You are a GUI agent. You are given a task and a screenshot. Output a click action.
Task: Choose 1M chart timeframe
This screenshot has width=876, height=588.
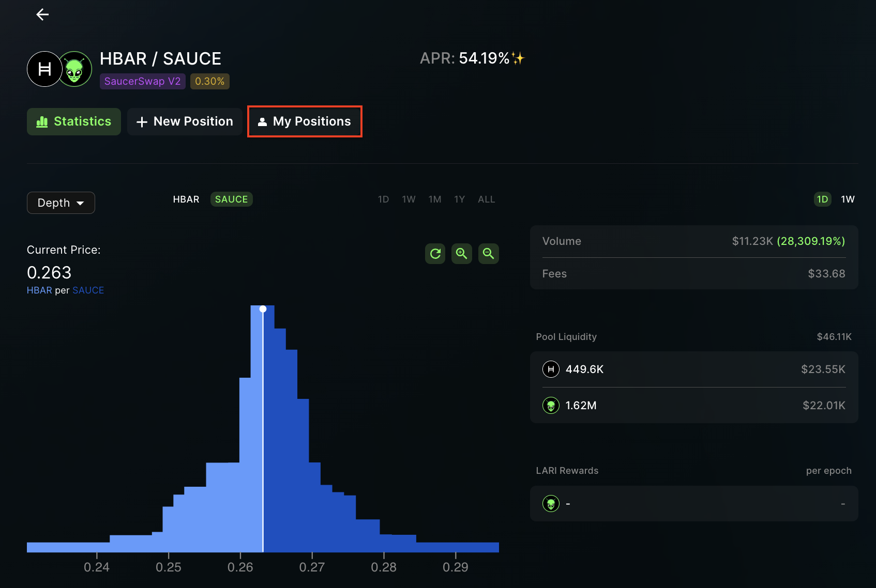coord(435,199)
